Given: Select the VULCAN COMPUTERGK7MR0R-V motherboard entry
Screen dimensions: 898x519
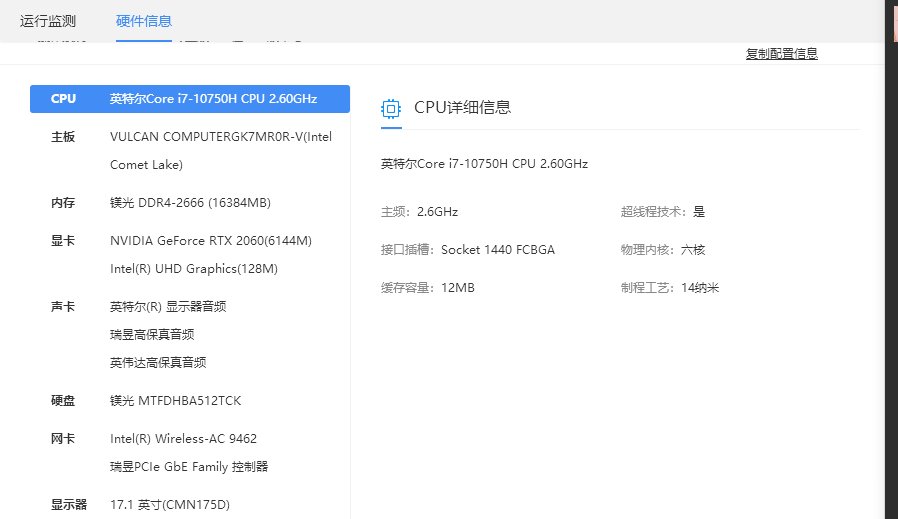Looking at the screenshot, I should (x=220, y=137).
